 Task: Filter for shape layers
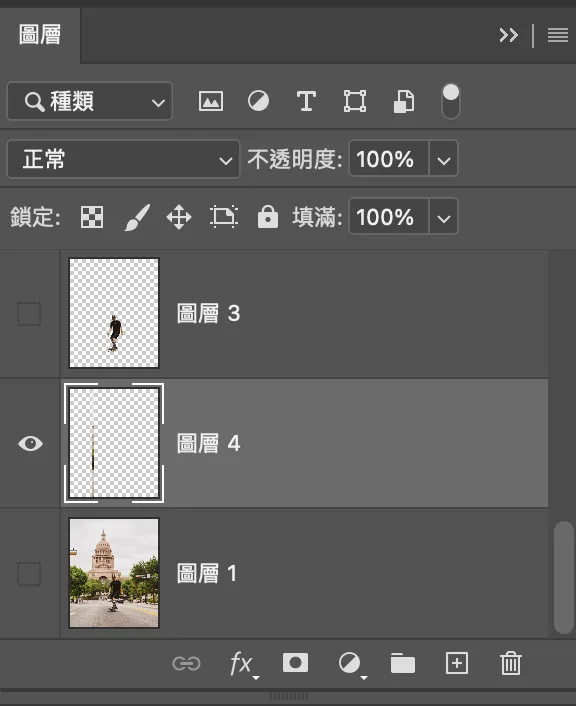click(355, 101)
